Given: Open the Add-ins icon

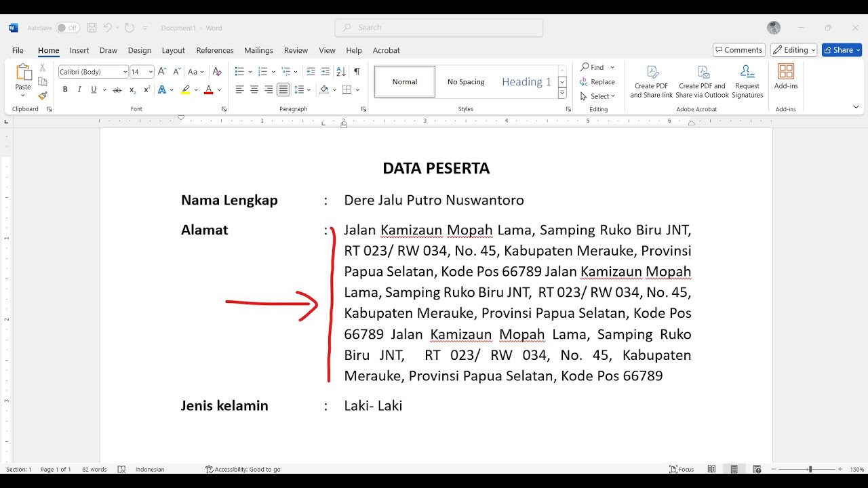Looking at the screenshot, I should [x=786, y=77].
